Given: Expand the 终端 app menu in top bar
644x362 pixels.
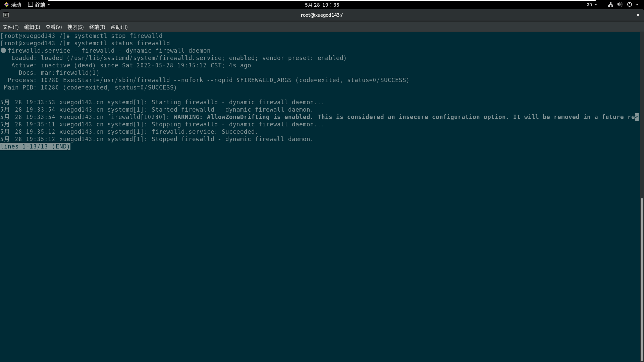Looking at the screenshot, I should 39,5.
